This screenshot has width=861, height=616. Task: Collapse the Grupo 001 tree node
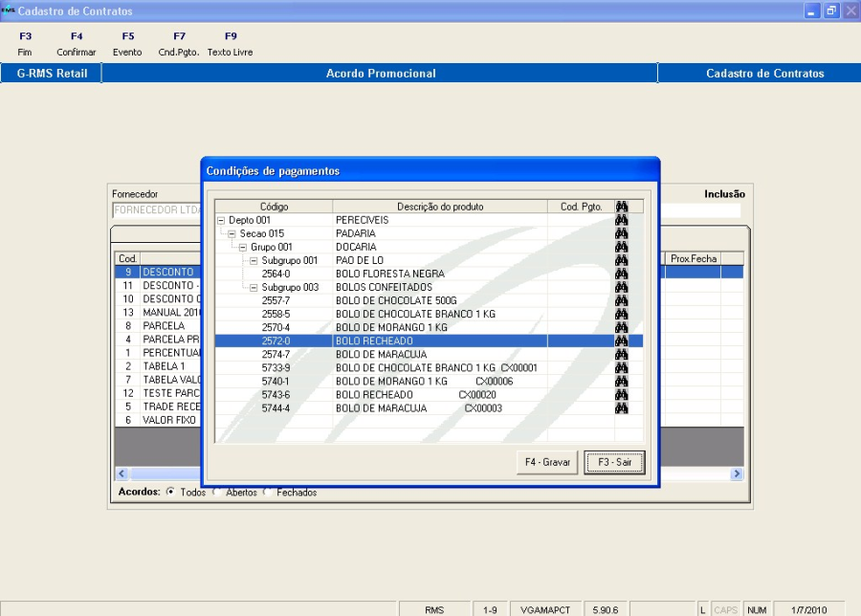[243, 247]
